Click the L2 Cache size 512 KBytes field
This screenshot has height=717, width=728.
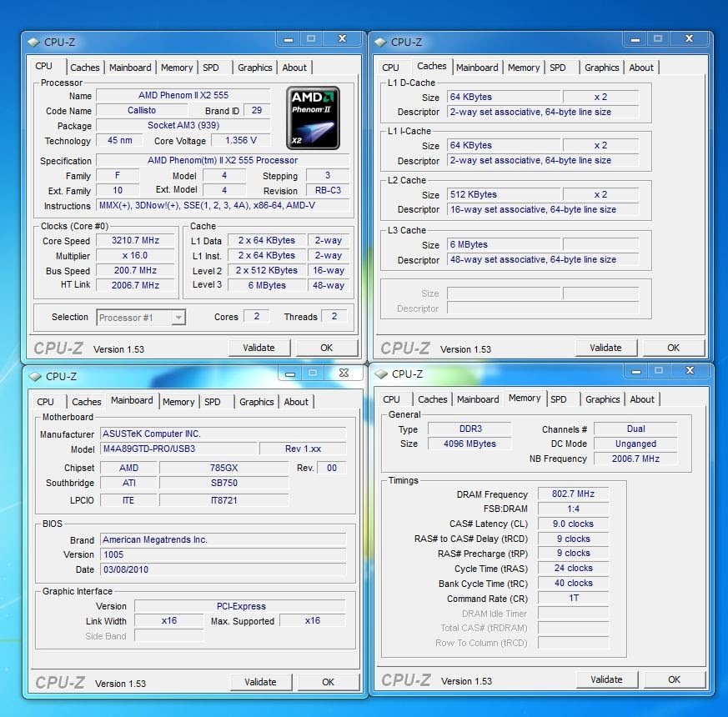point(504,194)
